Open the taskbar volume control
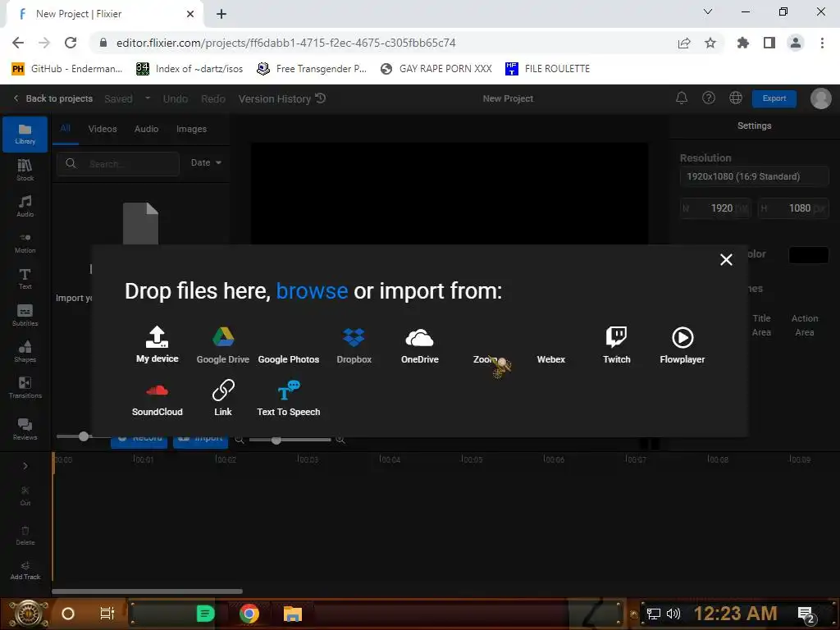This screenshot has width=840, height=630. [673, 614]
